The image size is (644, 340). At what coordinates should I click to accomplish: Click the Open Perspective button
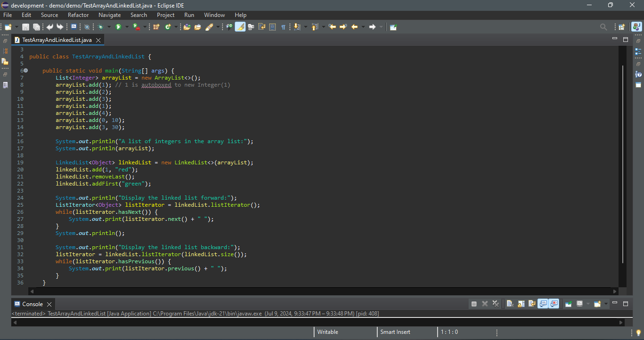[622, 27]
